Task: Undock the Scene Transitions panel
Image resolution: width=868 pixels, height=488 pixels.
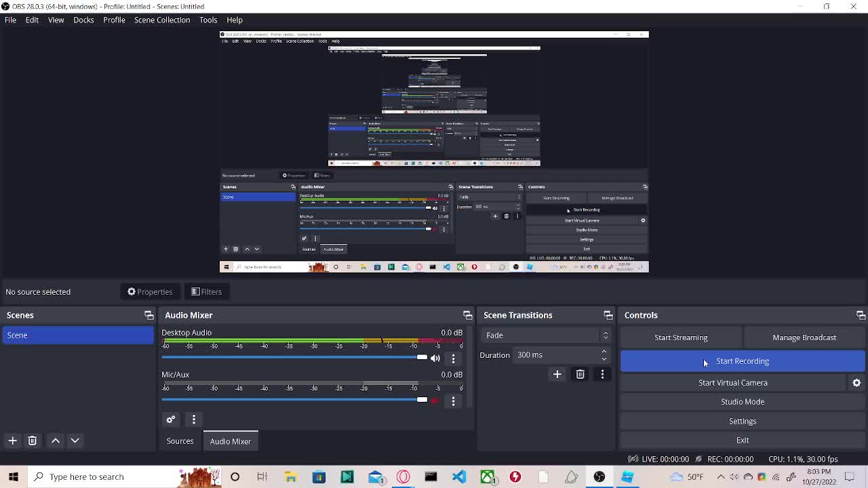Action: click(x=608, y=315)
